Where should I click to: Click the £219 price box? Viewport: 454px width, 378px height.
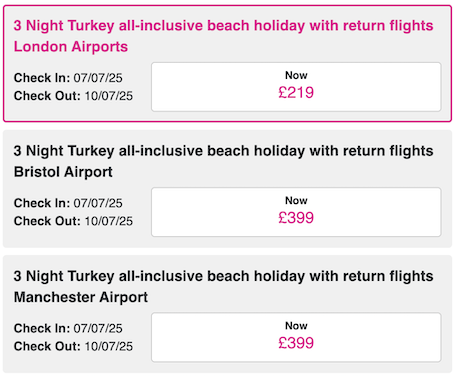[296, 87]
